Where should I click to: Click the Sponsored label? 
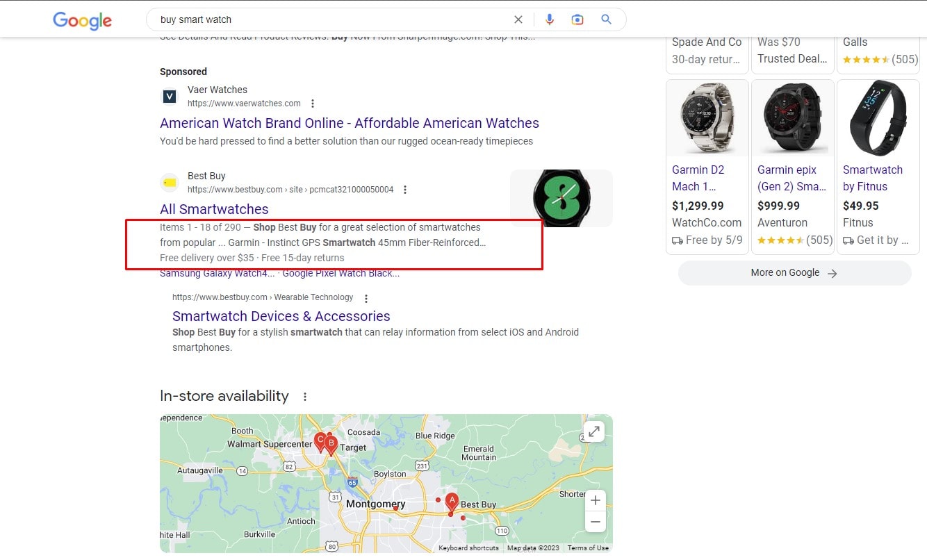click(183, 72)
